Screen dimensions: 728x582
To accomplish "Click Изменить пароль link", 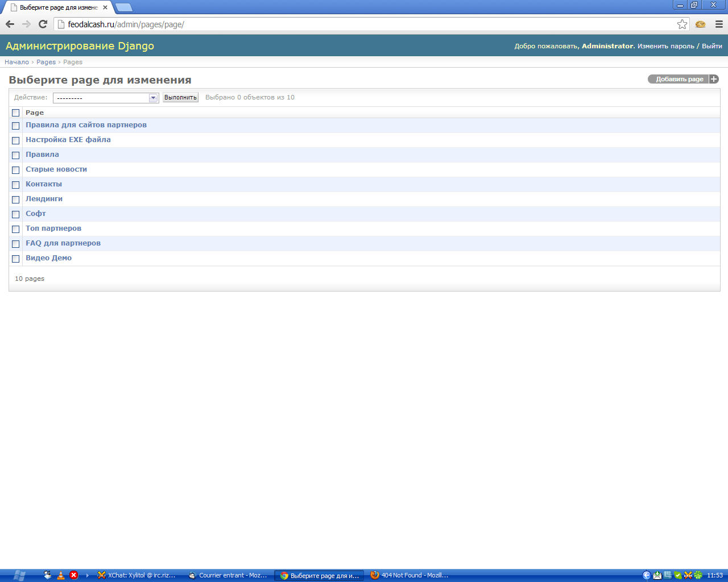I will tap(665, 46).
